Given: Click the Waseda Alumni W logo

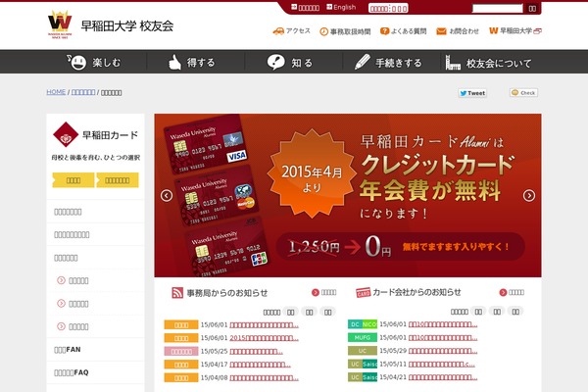Looking at the screenshot, I should click(60, 24).
